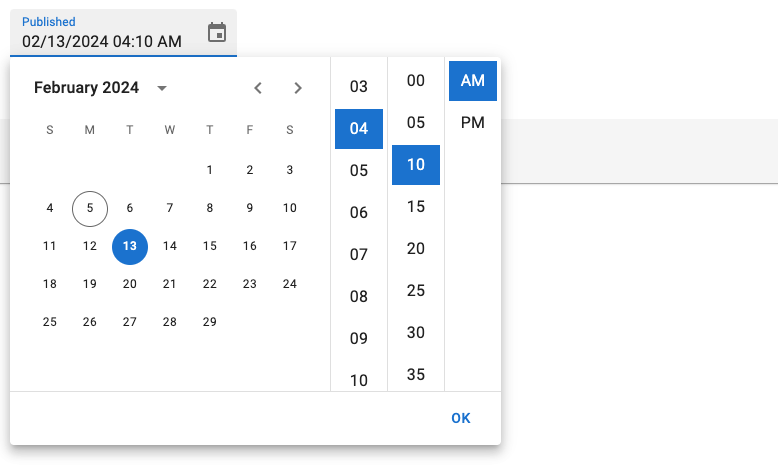
Task: Select hour 09 from the hours column
Action: [x=359, y=339]
